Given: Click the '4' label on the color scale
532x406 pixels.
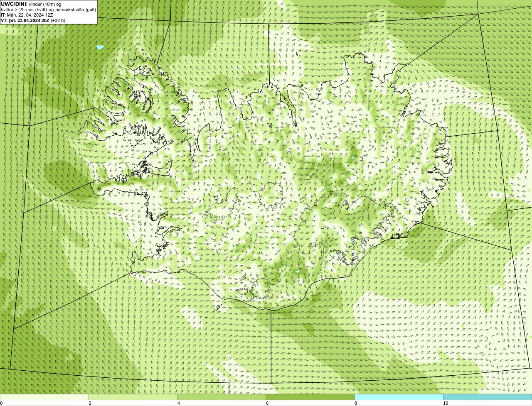Looking at the screenshot, I should (179, 403).
